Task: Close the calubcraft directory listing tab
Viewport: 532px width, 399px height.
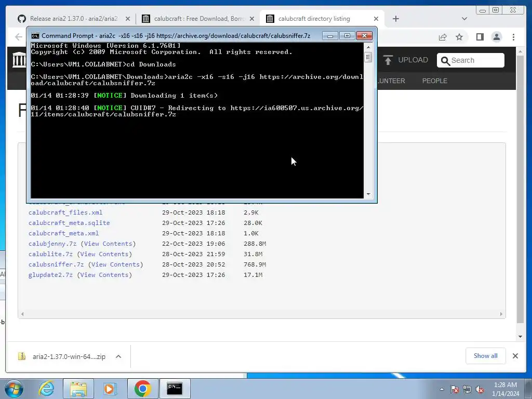Action: coord(376,19)
